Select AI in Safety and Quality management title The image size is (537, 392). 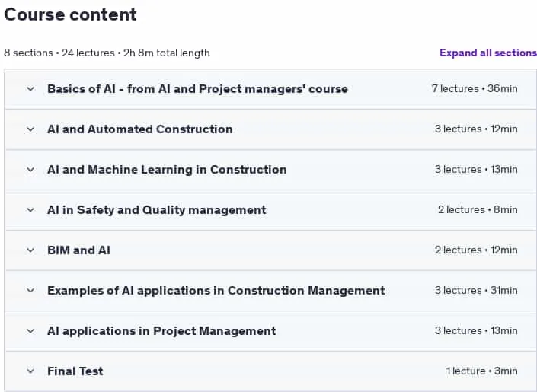156,210
